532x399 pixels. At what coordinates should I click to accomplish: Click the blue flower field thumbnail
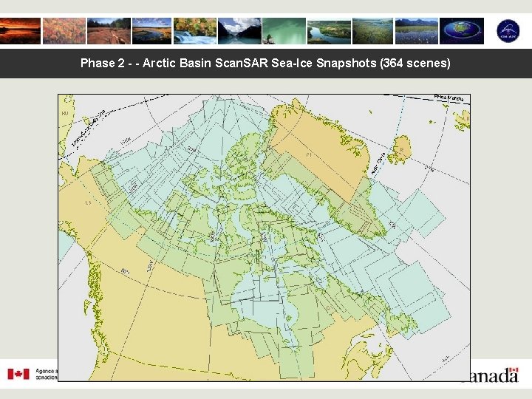[417, 31]
